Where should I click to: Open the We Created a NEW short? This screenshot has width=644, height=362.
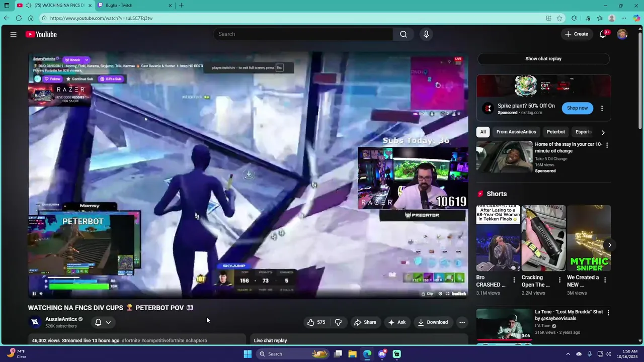(x=589, y=238)
